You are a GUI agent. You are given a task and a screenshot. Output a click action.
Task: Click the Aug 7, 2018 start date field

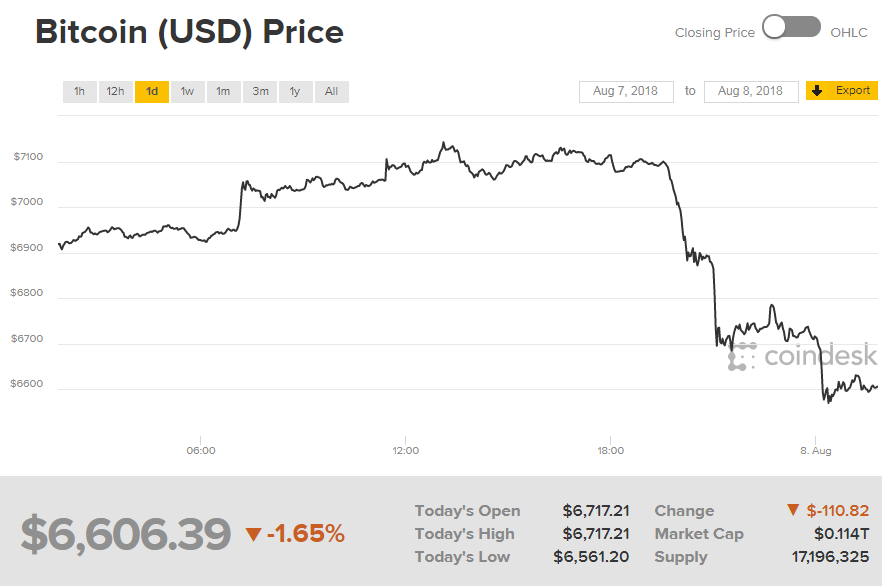coord(626,91)
